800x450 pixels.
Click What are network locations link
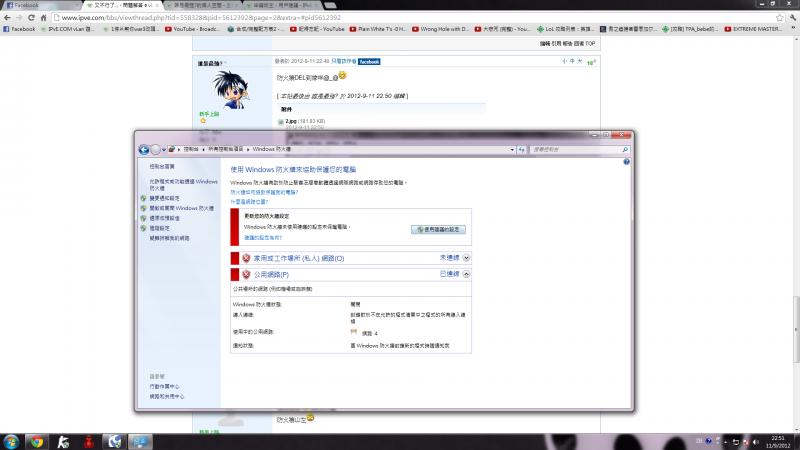[x=249, y=202]
